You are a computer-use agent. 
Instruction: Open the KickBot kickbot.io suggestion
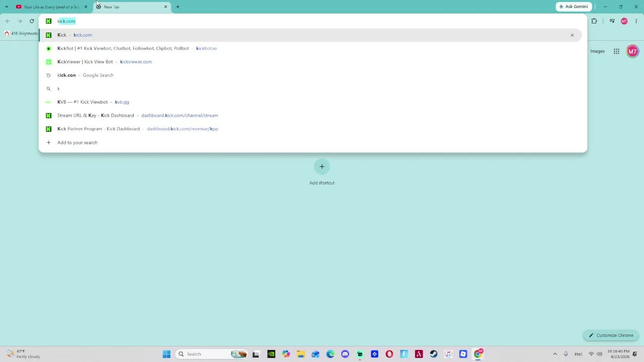click(x=310, y=48)
